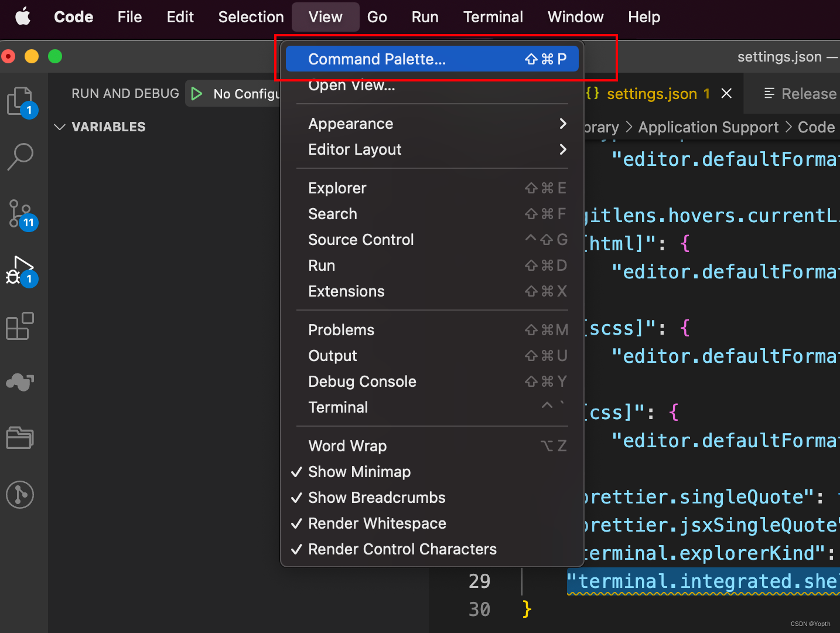Select Command Palette menu entry
The width and height of the screenshot is (840, 633).
point(432,59)
